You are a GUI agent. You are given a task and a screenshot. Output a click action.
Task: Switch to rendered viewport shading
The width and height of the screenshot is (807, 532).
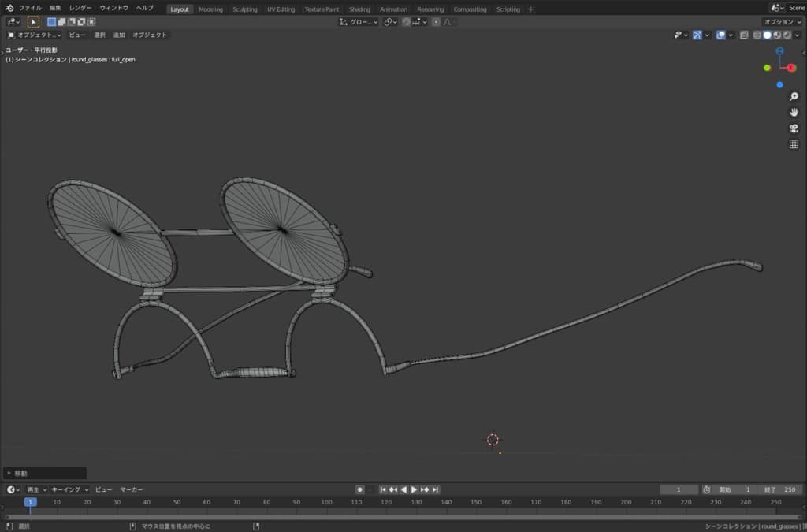pyautogui.click(x=787, y=35)
